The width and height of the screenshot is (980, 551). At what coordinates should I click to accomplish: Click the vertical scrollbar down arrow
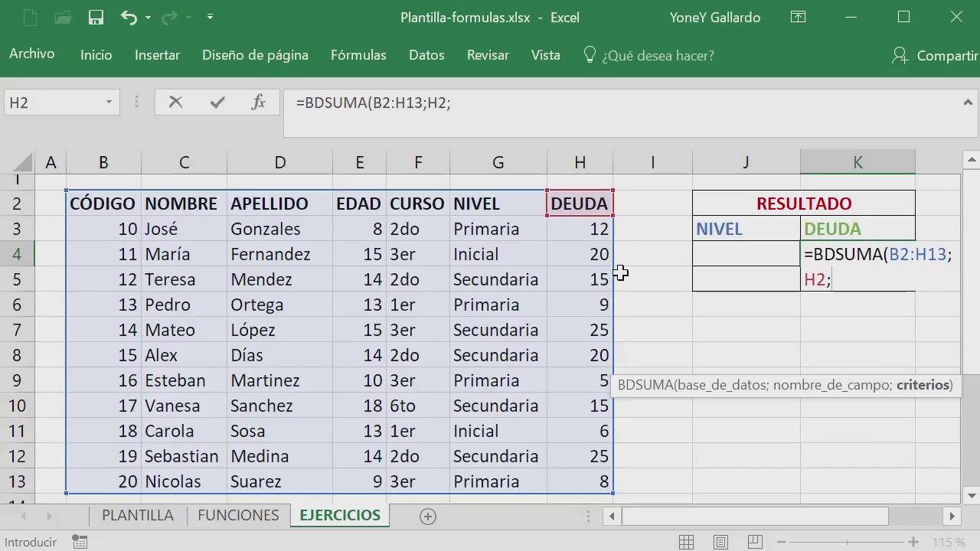[x=971, y=495]
